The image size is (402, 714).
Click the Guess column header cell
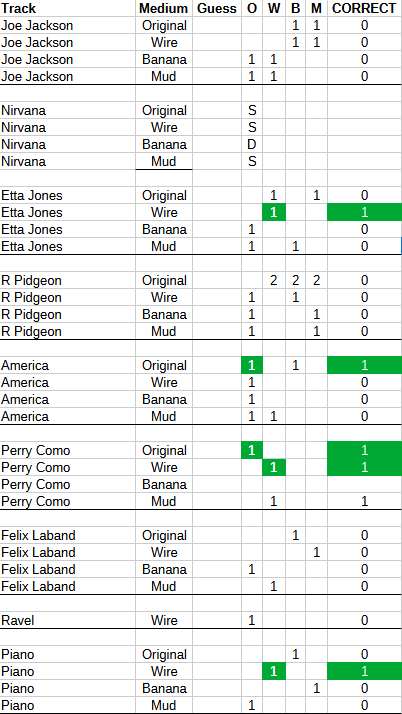pos(217,9)
